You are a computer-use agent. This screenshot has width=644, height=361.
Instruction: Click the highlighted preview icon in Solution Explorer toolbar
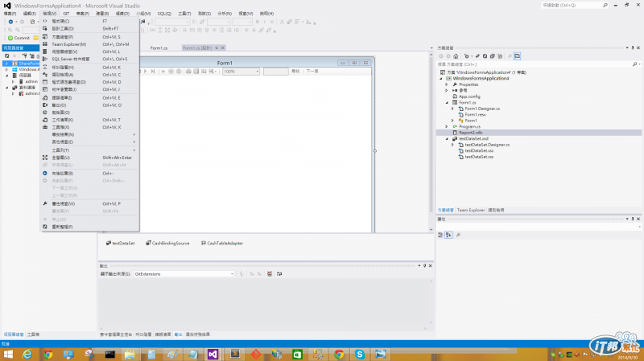tap(517, 56)
